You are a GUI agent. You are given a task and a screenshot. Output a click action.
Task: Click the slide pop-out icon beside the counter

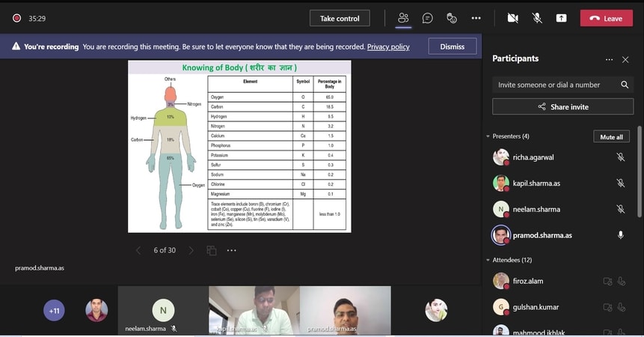click(212, 250)
